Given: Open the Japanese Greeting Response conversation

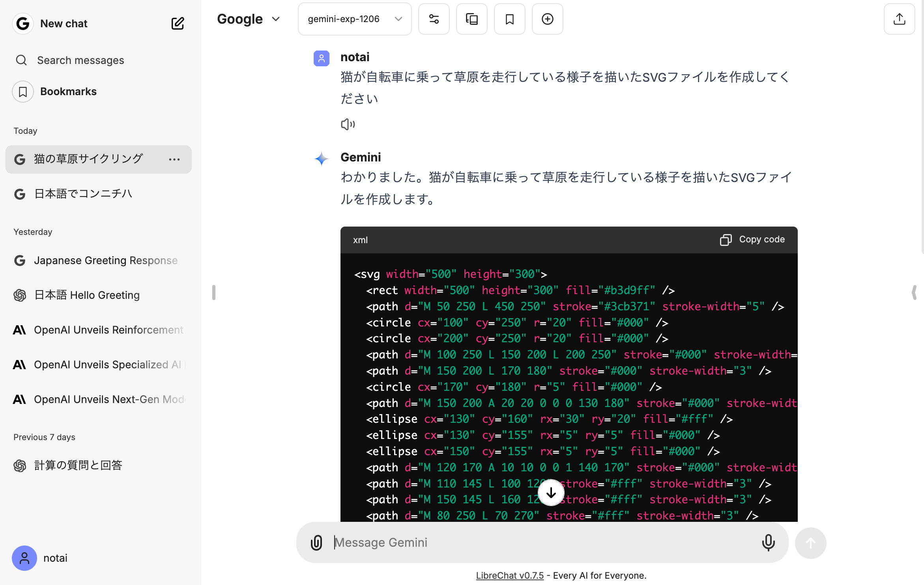Looking at the screenshot, I should [105, 261].
